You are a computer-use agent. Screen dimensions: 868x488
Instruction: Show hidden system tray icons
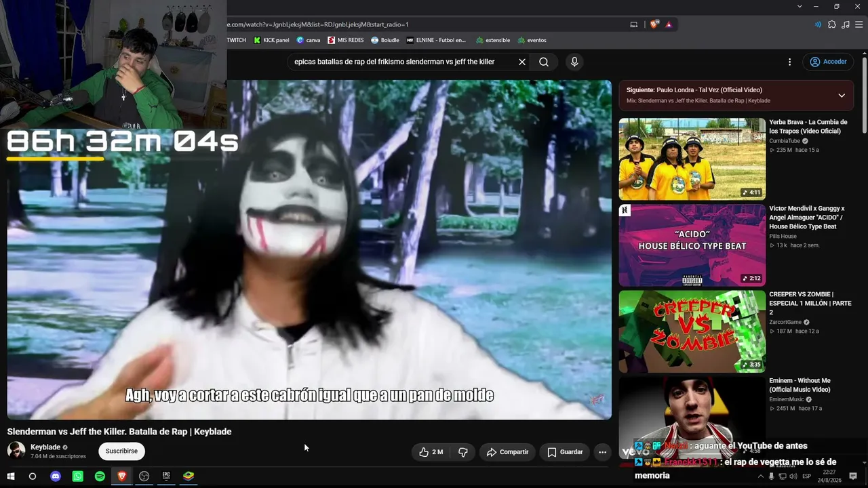point(760,476)
